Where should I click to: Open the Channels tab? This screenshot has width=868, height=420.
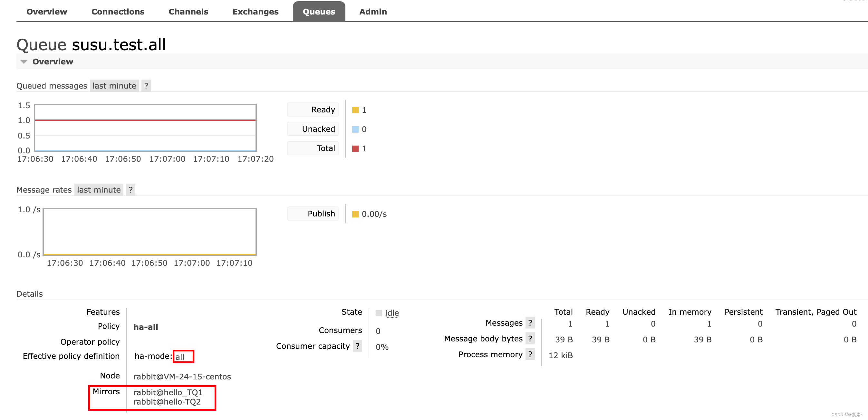[x=188, y=12]
